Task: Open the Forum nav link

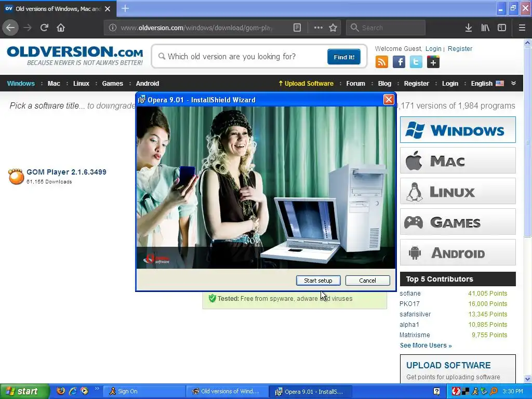Action: click(x=355, y=84)
